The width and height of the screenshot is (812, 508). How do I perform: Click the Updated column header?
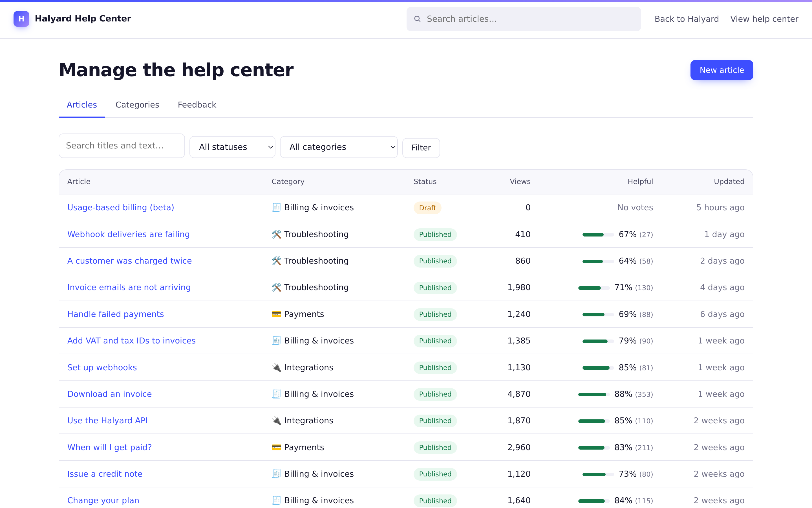(x=729, y=182)
